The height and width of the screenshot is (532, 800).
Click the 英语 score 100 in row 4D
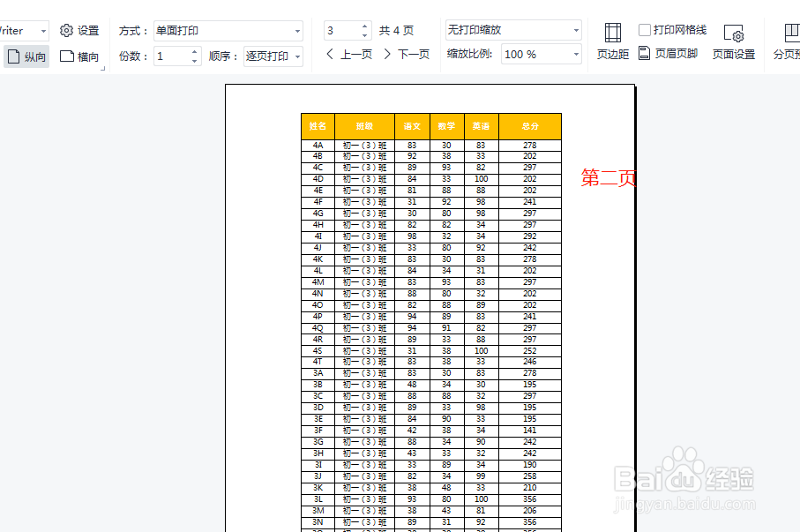[481, 179]
